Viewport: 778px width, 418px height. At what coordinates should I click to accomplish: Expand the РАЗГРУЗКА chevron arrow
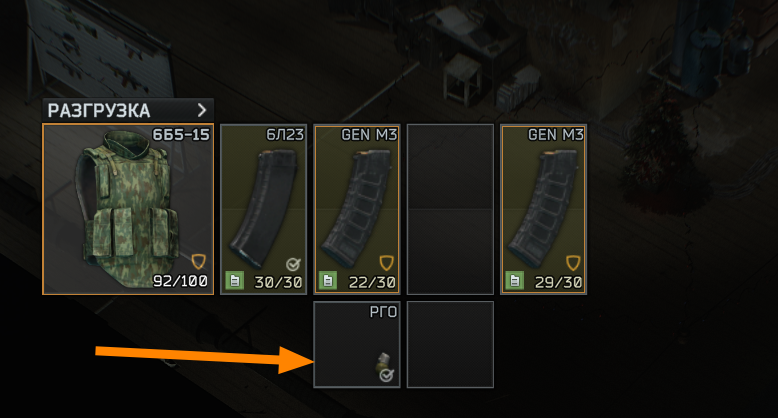201,110
